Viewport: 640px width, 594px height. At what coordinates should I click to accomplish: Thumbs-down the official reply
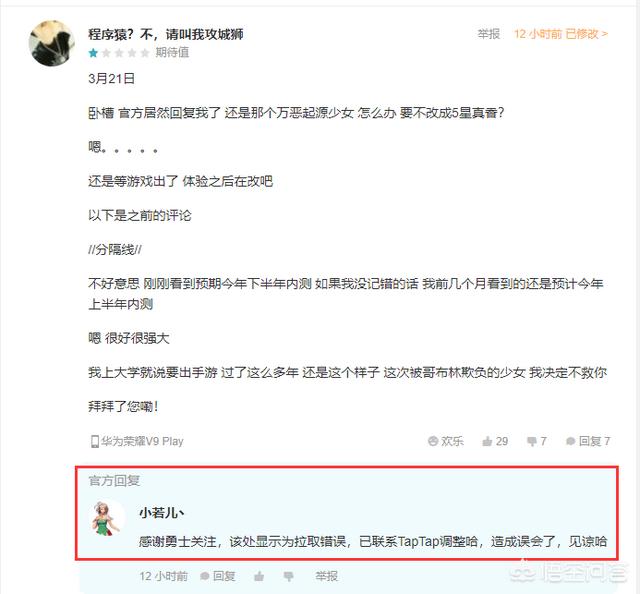[x=288, y=576]
